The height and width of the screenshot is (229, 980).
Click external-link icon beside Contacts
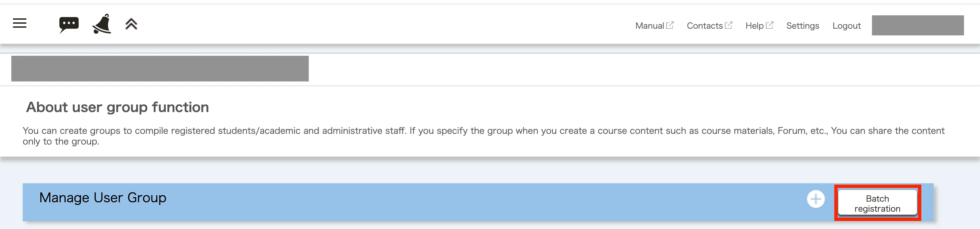[729, 25]
